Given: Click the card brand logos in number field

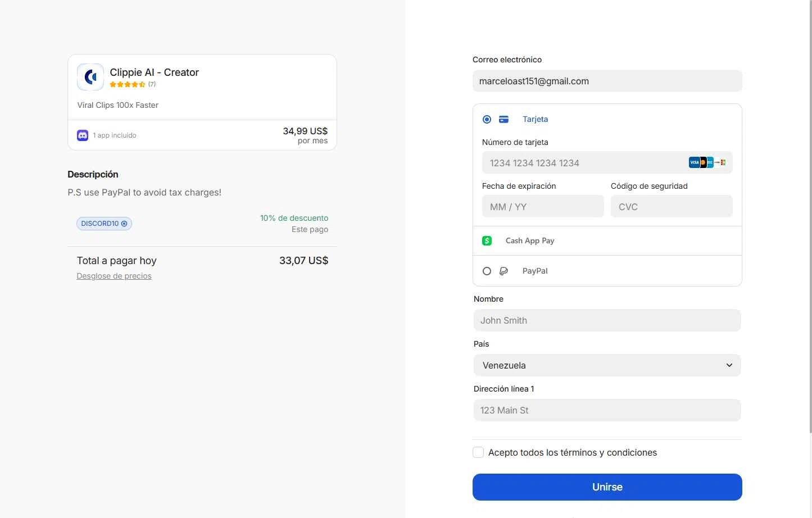Looking at the screenshot, I should pos(707,162).
